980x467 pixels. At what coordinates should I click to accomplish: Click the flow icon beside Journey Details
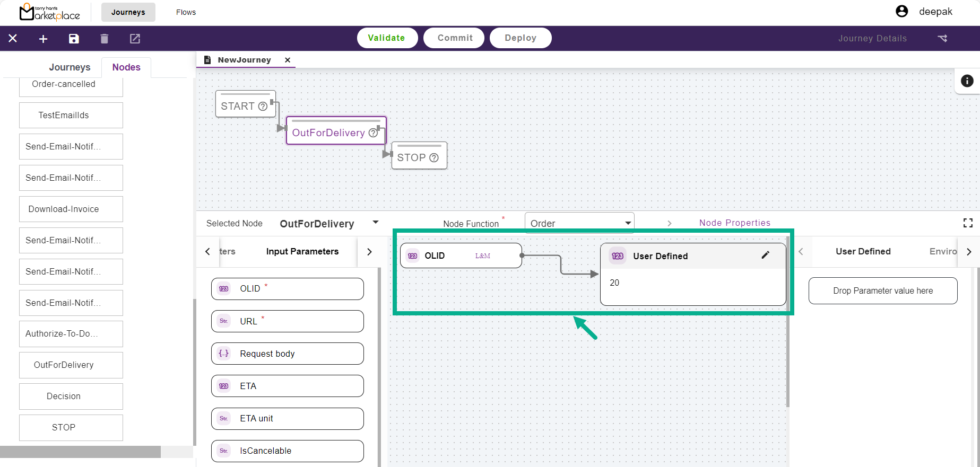942,38
